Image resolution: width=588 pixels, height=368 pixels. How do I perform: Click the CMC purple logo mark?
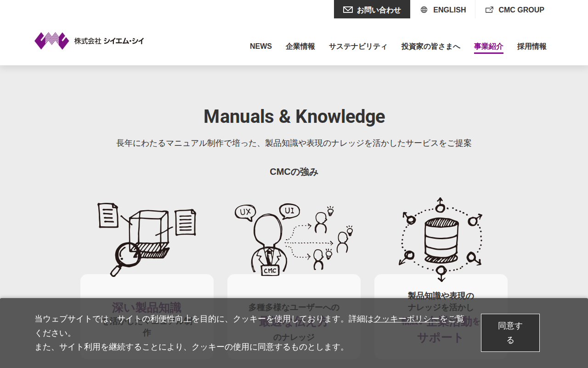pyautogui.click(x=51, y=41)
